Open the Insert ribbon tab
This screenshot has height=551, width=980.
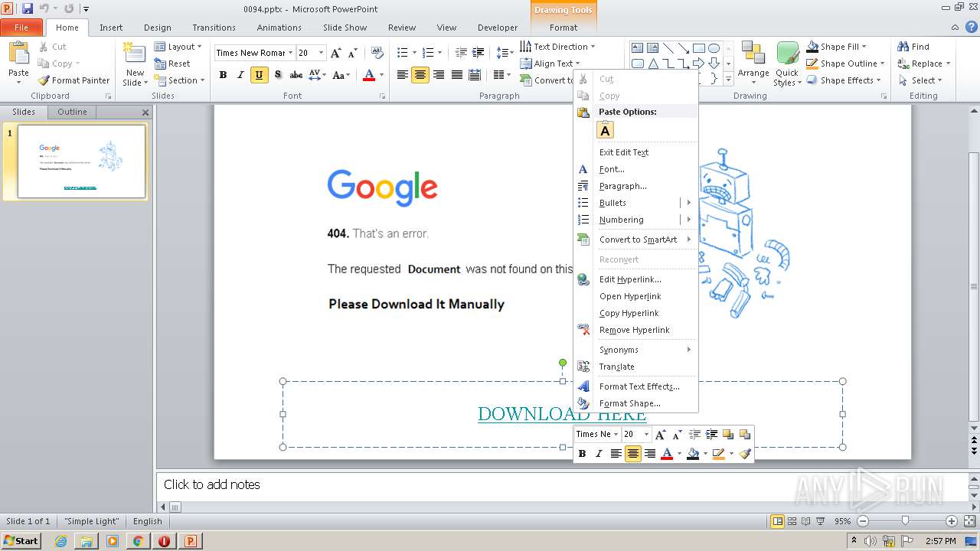click(x=111, y=28)
